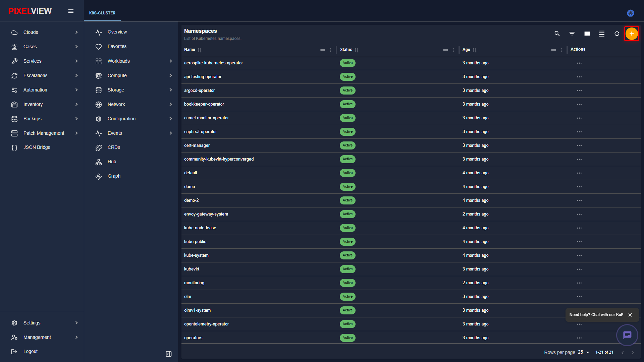Screen dimensions: 644x362
Task: Select the K8S-CLUSTER tab
Action: pyautogui.click(x=102, y=13)
